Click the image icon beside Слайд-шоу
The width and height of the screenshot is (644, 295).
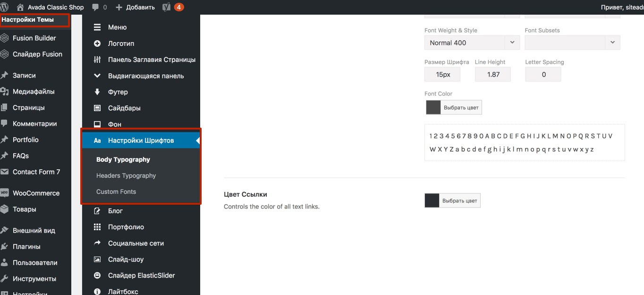tap(97, 259)
